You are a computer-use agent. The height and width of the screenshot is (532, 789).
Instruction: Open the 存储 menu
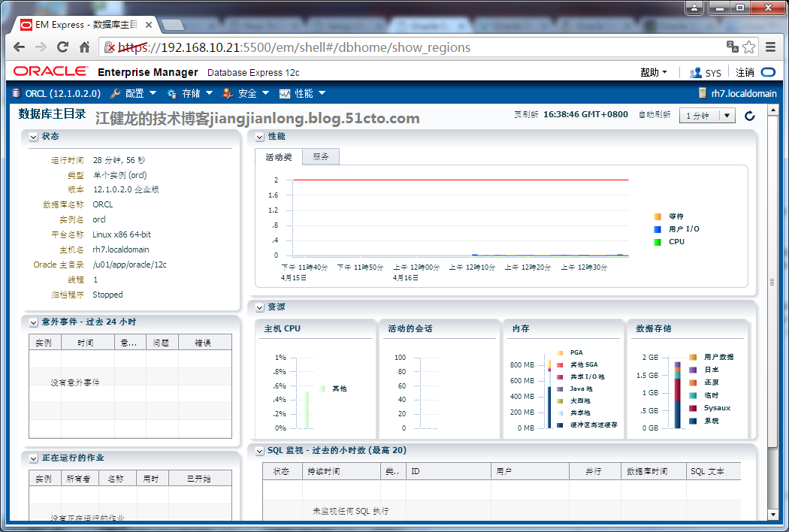pyautogui.click(x=190, y=93)
